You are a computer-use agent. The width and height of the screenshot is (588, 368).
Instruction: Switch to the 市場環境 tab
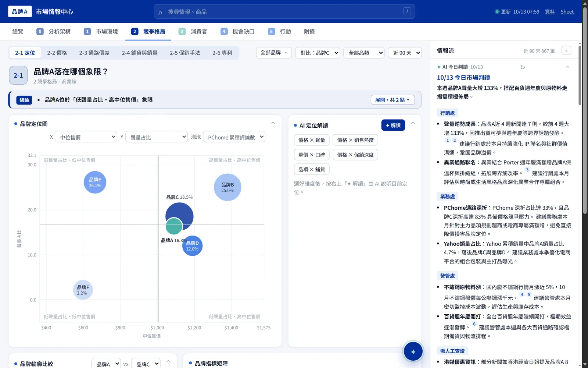point(101,32)
